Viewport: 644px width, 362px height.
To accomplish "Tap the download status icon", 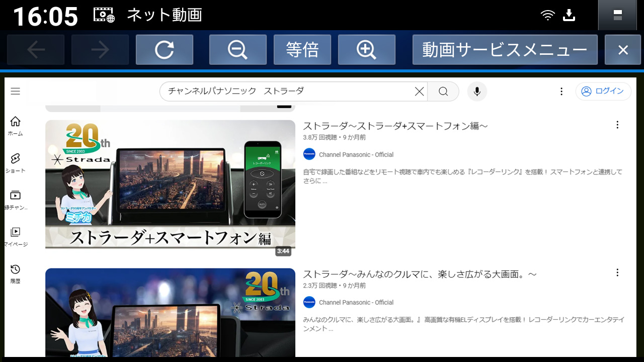I will coord(569,15).
